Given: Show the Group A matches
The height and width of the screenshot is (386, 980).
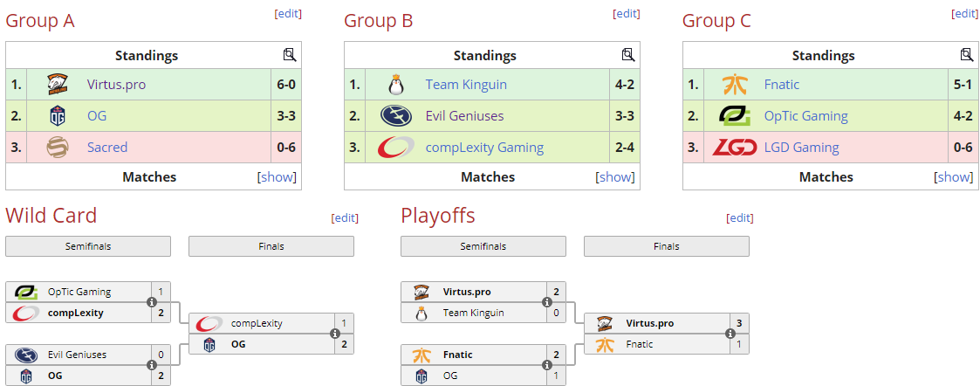Looking at the screenshot, I should (277, 177).
